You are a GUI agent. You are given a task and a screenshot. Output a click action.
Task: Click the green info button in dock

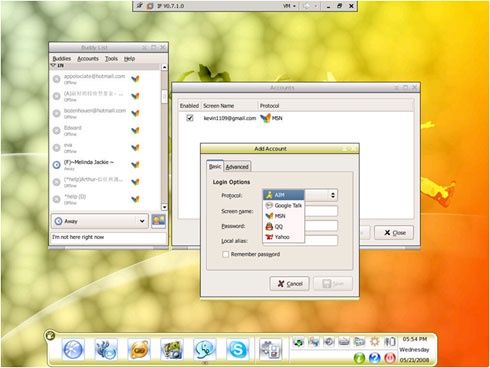[x=359, y=358]
